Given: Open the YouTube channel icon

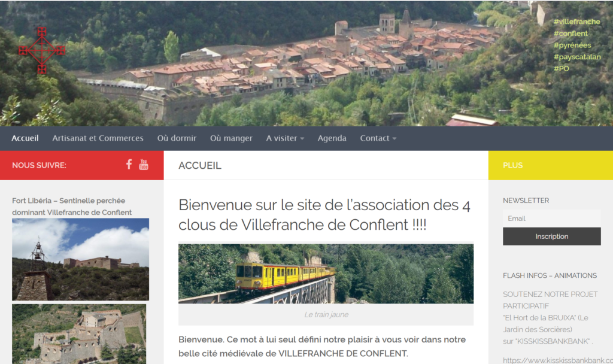Looking at the screenshot, I should pyautogui.click(x=144, y=164).
